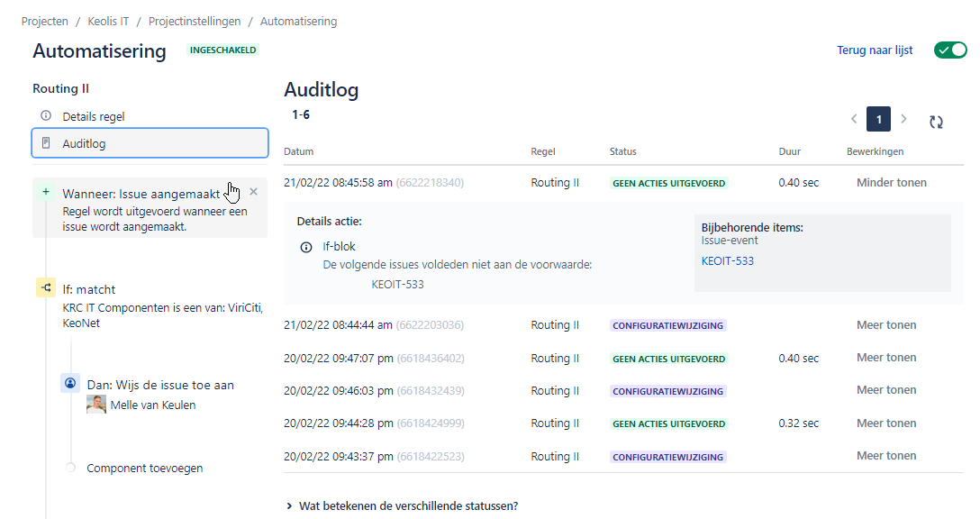Open KEOIT-533 issue link
The height and width of the screenshot is (519, 980).
coord(728,260)
